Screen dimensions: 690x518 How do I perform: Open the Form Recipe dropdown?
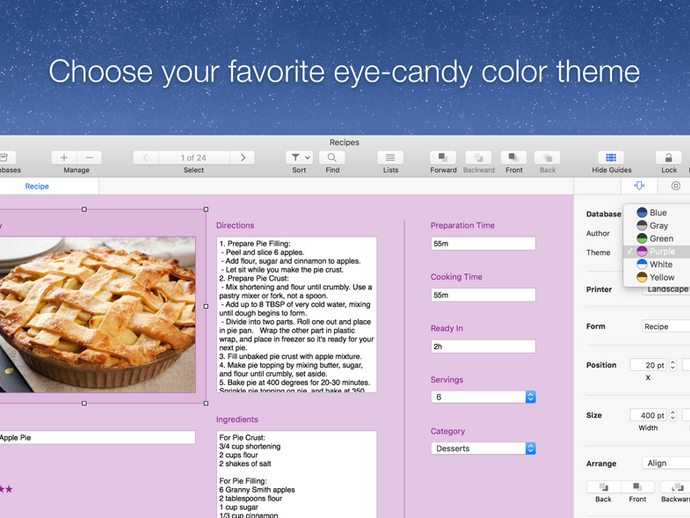click(x=666, y=326)
